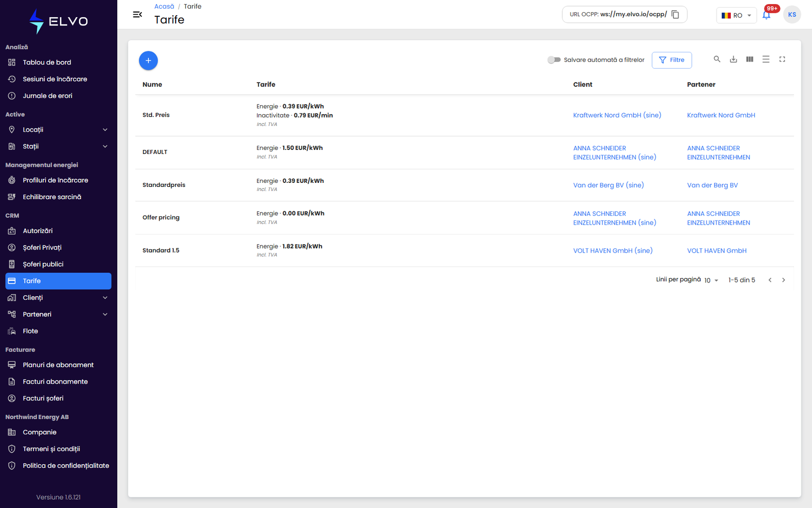Open the Van der Berg BV (sine) client
This screenshot has height=508, width=812.
(x=608, y=185)
